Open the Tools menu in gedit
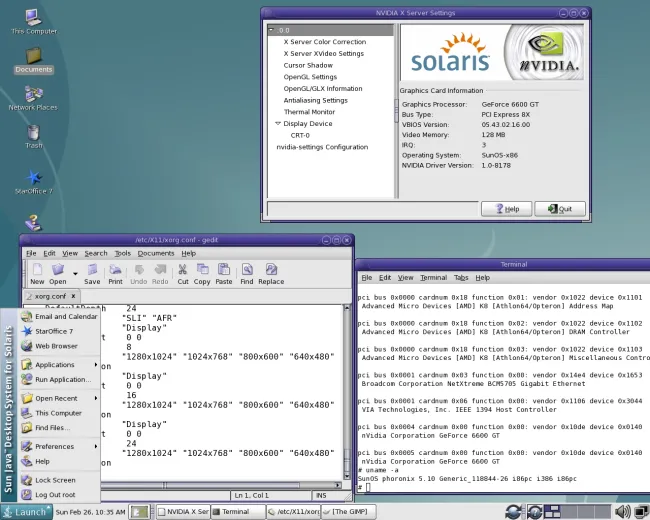 122,253
